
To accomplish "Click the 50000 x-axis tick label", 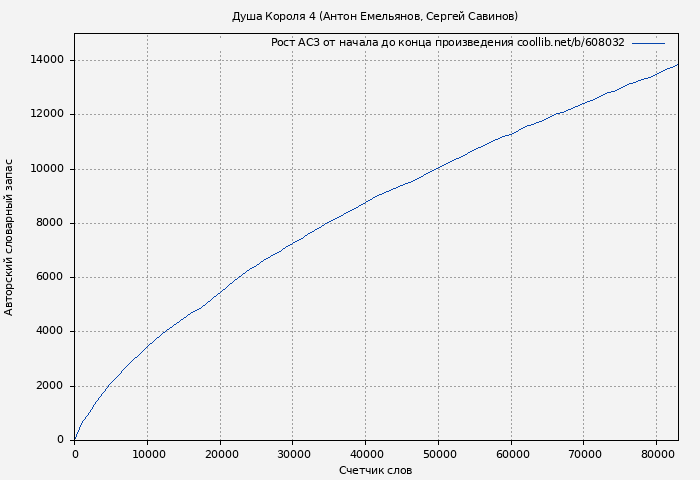I will click(438, 454).
